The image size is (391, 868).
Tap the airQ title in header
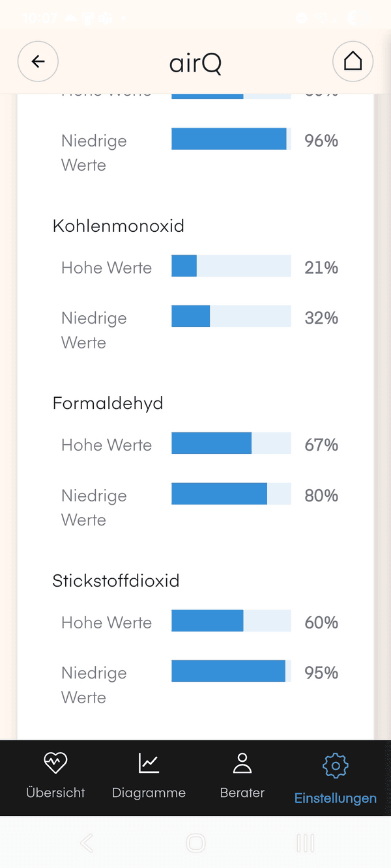click(195, 63)
